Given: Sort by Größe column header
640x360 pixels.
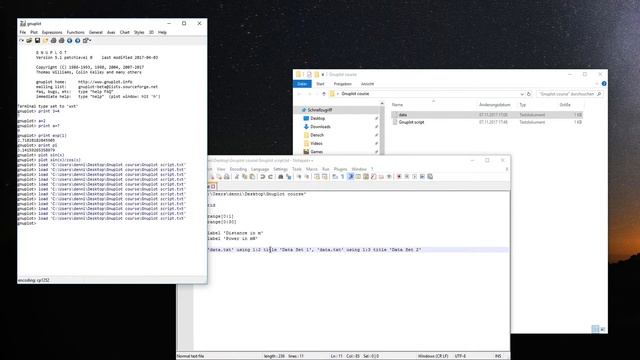Looking at the screenshot, I should click(x=565, y=105).
